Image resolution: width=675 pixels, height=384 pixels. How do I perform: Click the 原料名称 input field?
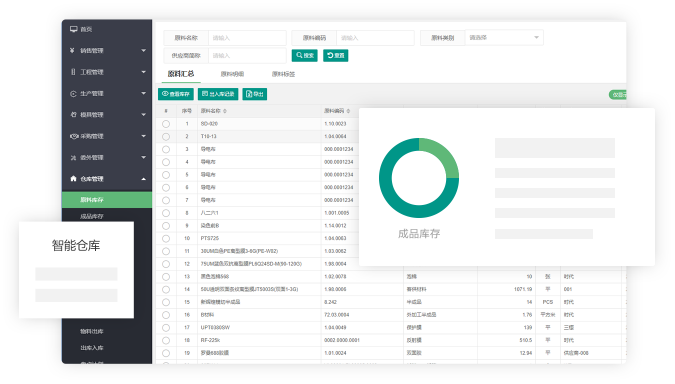pos(247,38)
